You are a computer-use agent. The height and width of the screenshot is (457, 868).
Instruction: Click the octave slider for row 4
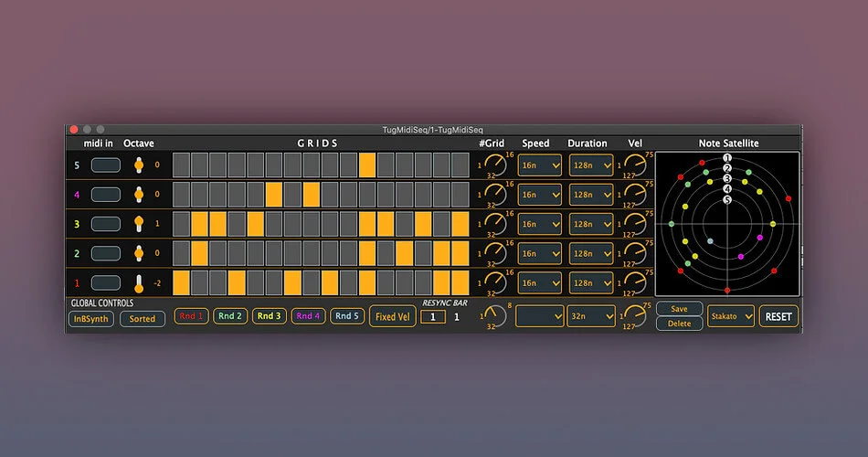[x=139, y=195]
